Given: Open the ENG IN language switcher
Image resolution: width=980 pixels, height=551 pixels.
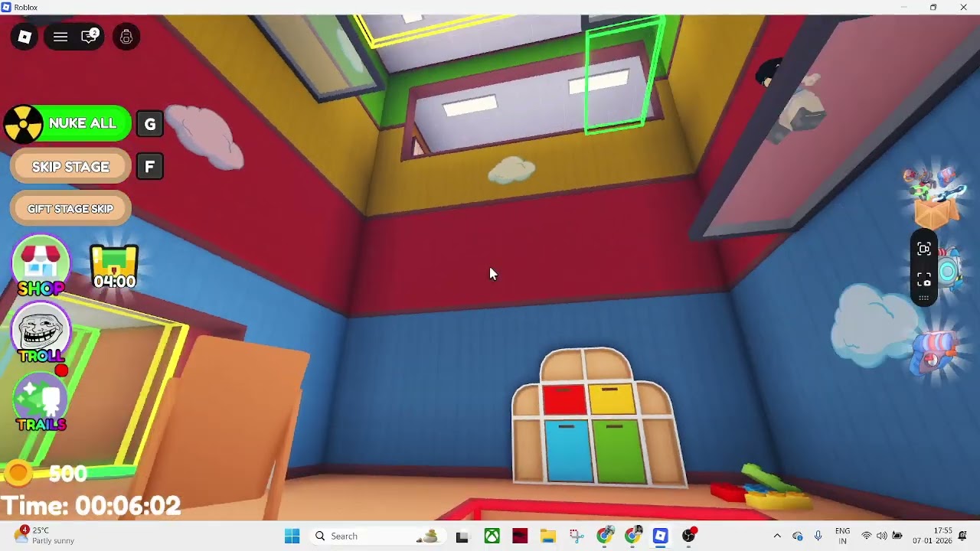Looking at the screenshot, I should (842, 536).
